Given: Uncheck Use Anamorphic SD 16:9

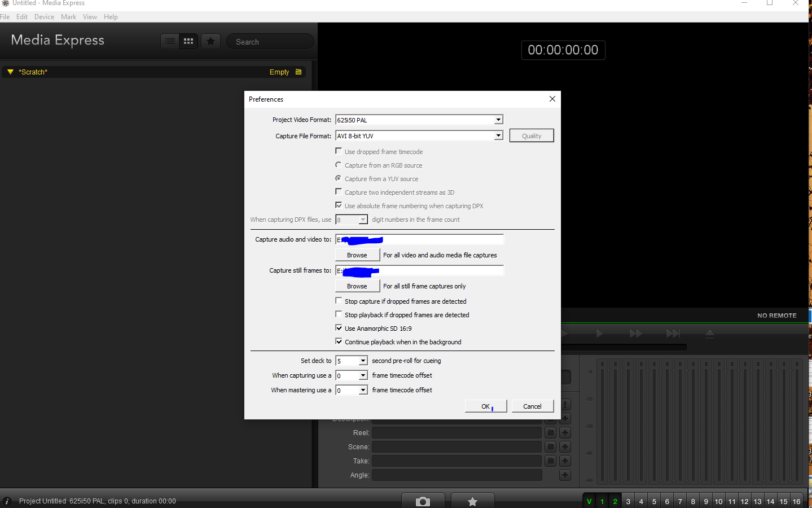Looking at the screenshot, I should [x=339, y=328].
